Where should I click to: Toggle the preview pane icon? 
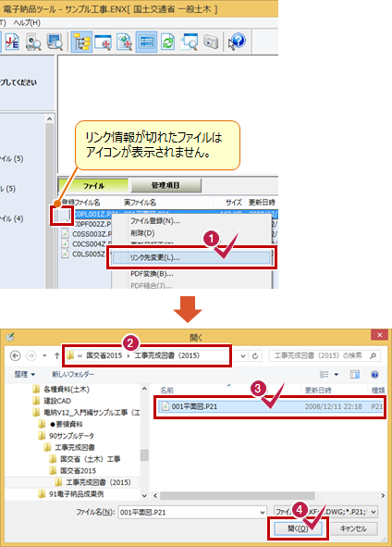point(355,374)
